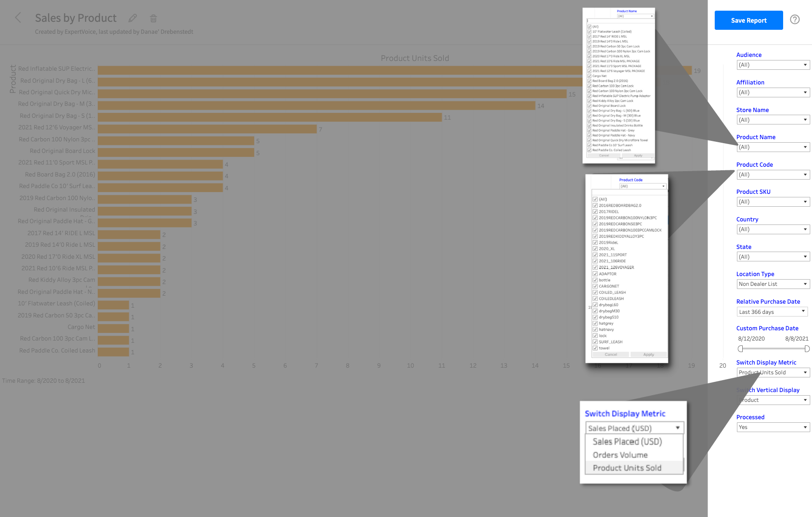Select the Red Original Board Lock bar

pyautogui.click(x=176, y=152)
